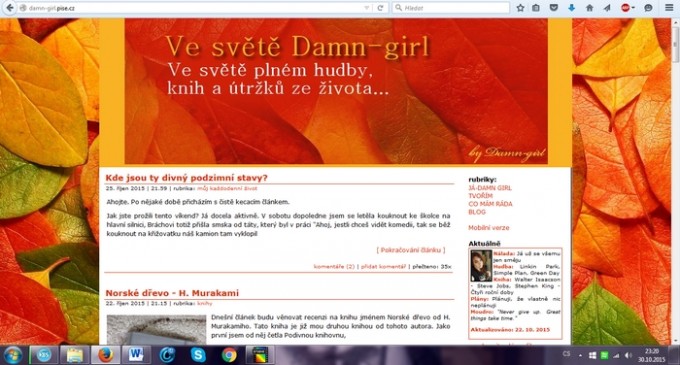Go to the Firefox home page icon
The image size is (680, 365).
click(589, 8)
